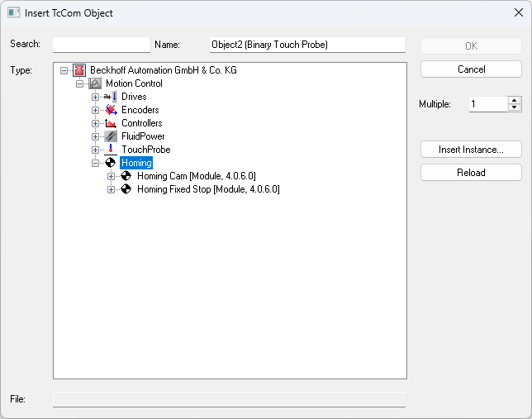Click the Drives icon in the tree
The image size is (532, 419).
point(111,97)
